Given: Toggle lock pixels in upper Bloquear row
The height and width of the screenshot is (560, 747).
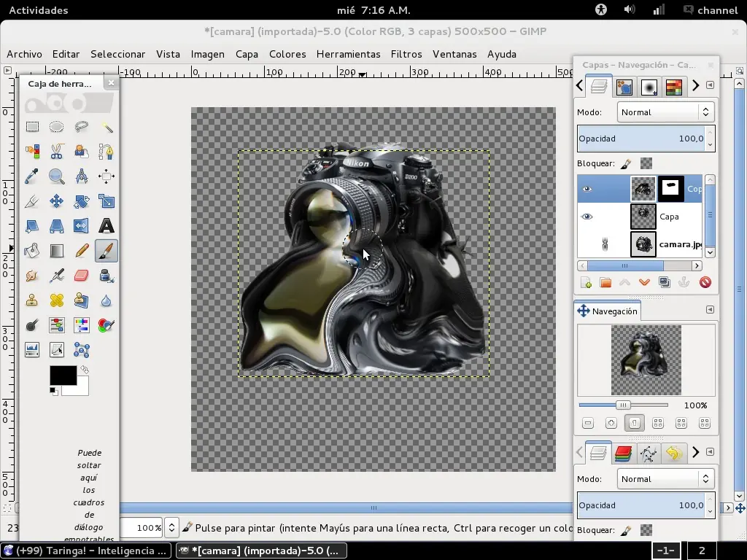Looking at the screenshot, I should coord(626,164).
